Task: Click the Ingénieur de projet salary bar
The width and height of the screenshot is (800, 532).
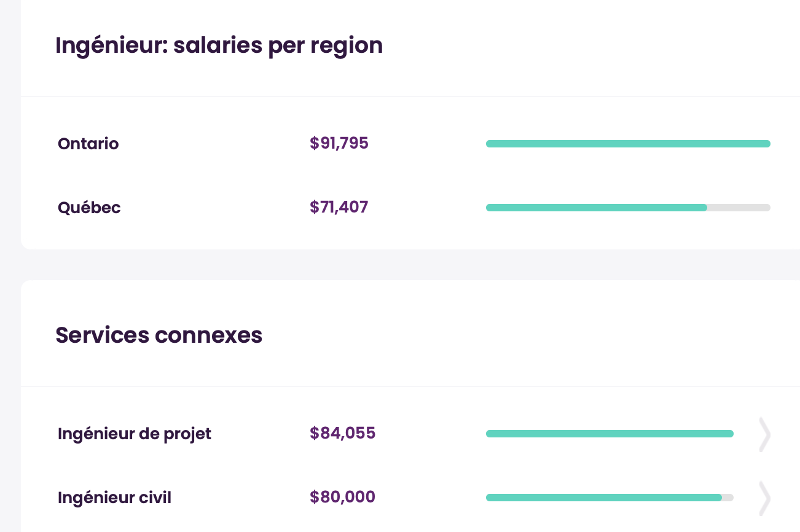Action: point(610,434)
